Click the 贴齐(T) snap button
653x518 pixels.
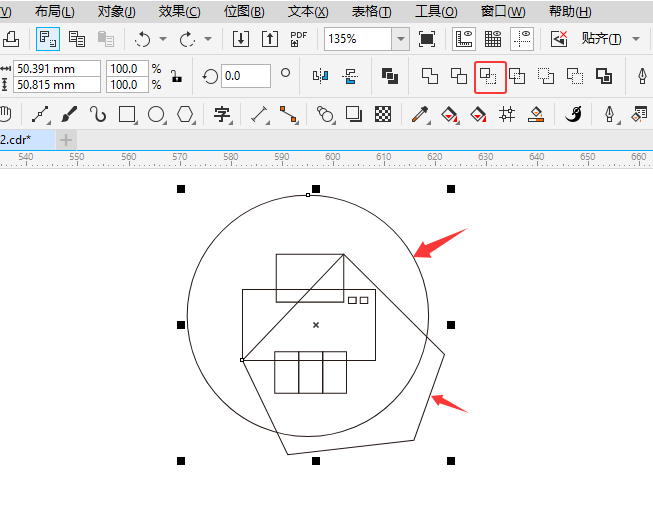point(601,39)
